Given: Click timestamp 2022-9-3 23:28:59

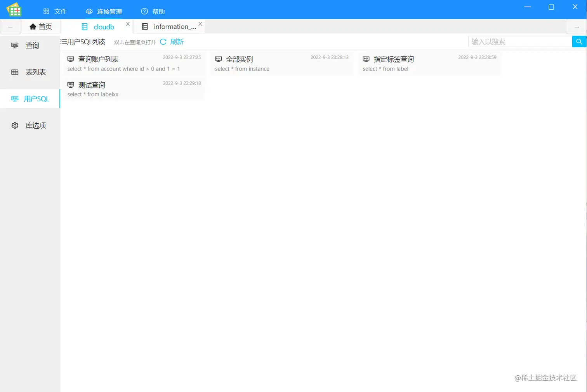Looking at the screenshot, I should click(477, 57).
